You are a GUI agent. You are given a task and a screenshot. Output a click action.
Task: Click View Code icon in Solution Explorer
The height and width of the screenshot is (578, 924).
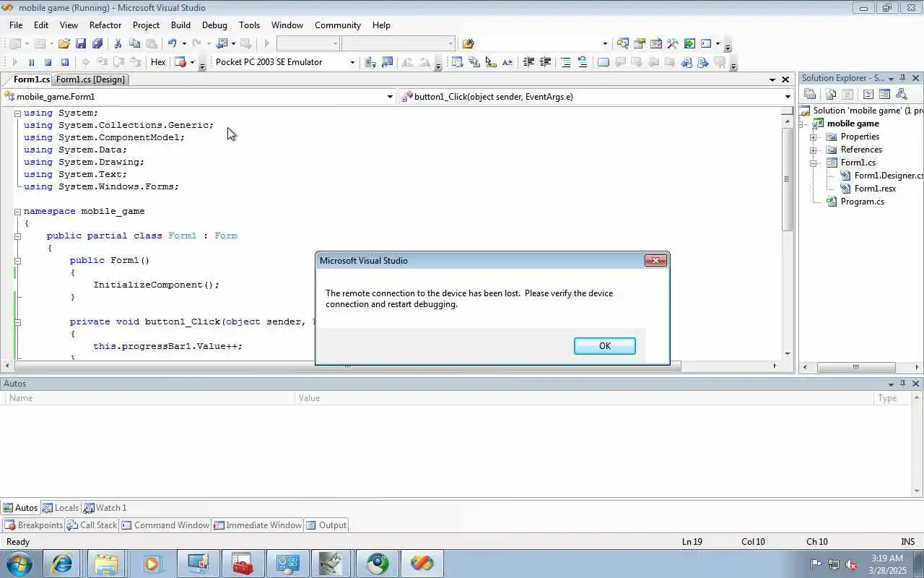coord(868,94)
